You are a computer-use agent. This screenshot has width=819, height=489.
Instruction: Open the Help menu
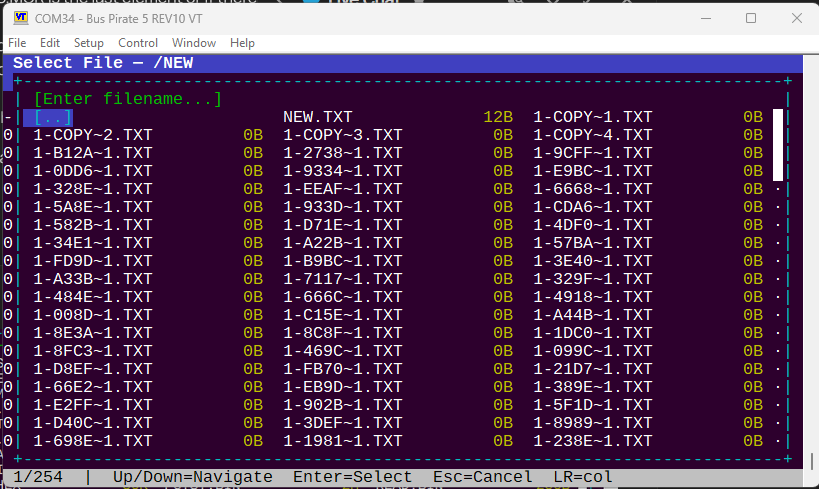pos(242,43)
